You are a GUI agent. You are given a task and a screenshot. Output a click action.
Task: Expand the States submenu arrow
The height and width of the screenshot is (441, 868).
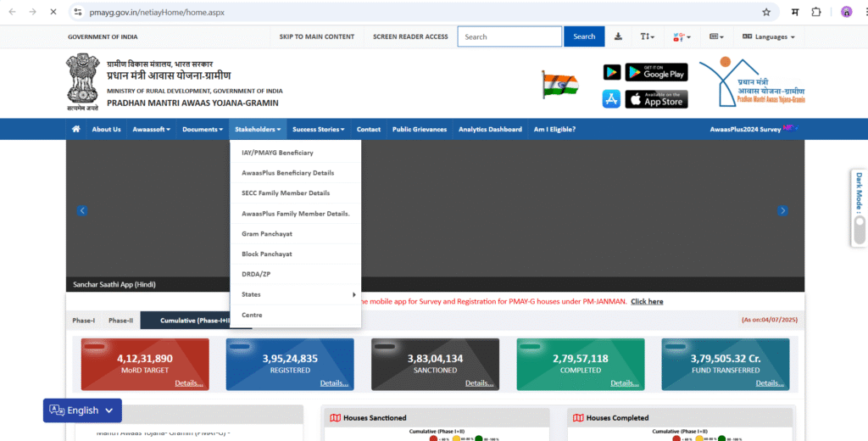(353, 295)
